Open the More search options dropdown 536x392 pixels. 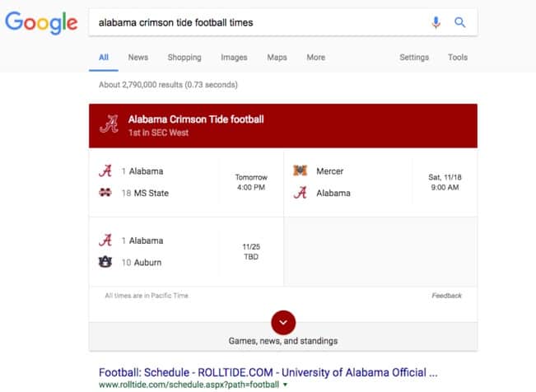(x=316, y=58)
